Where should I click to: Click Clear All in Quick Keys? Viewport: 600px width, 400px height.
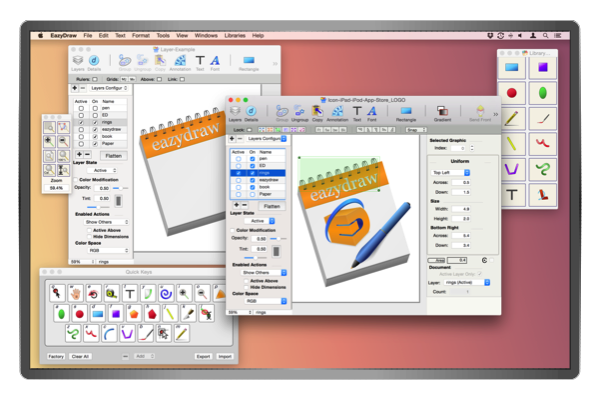(80, 356)
